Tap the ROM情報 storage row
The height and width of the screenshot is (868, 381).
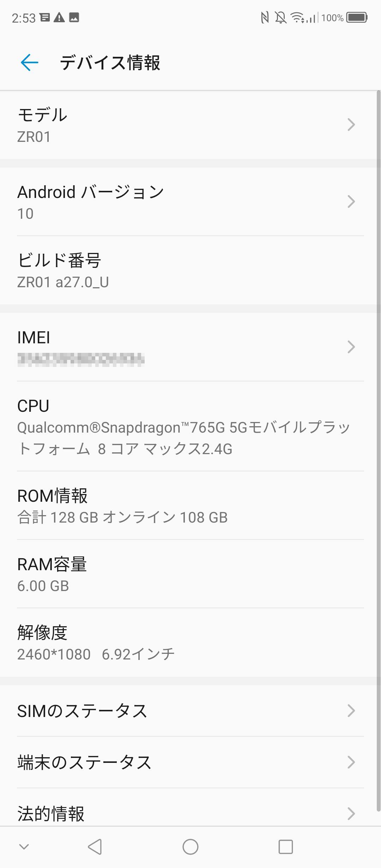tap(190, 505)
